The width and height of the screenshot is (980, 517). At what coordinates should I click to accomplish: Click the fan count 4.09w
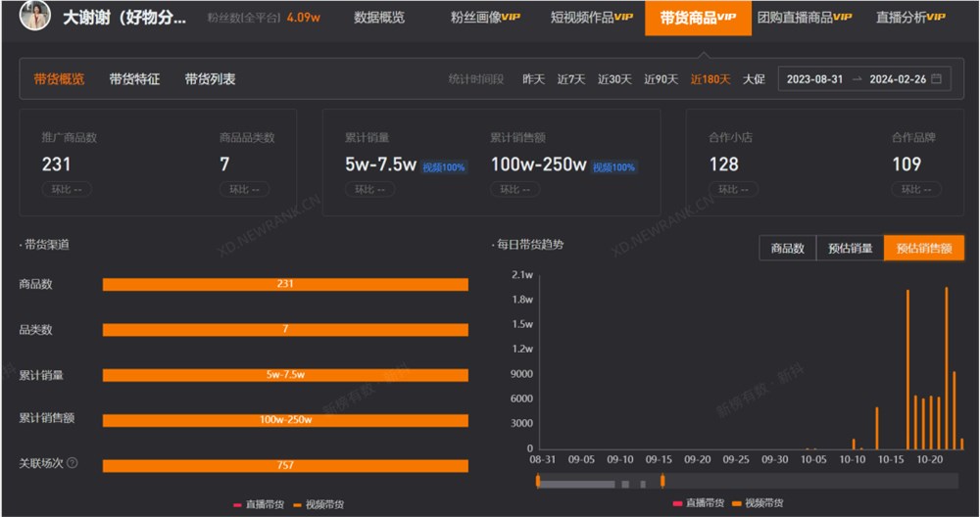(304, 18)
